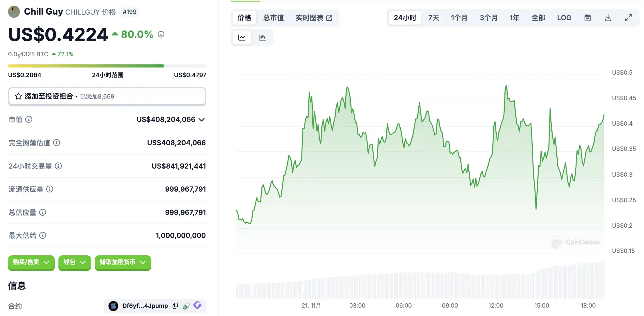Image resolution: width=644 pixels, height=316 pixels.
Task: Switch to candlestick chart view icon
Action: (262, 38)
